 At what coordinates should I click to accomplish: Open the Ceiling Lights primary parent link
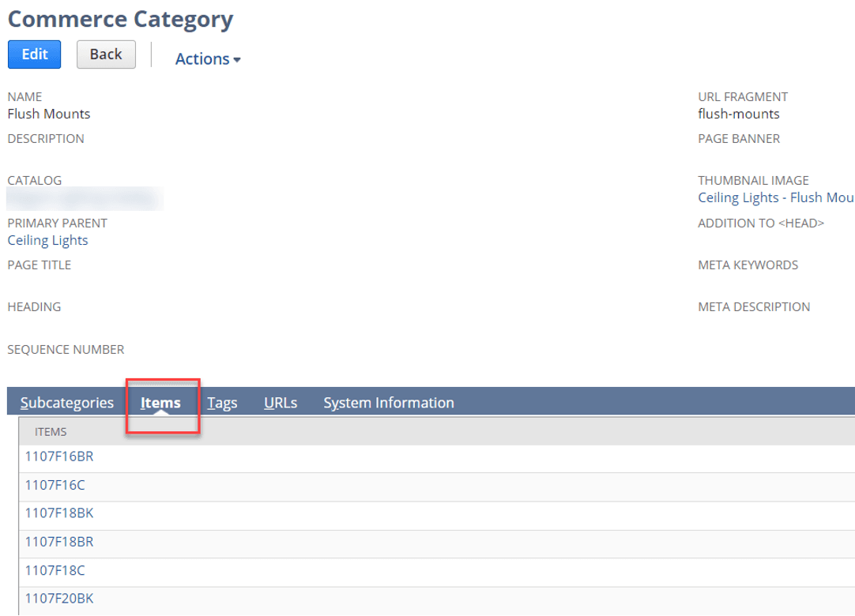[x=48, y=240]
